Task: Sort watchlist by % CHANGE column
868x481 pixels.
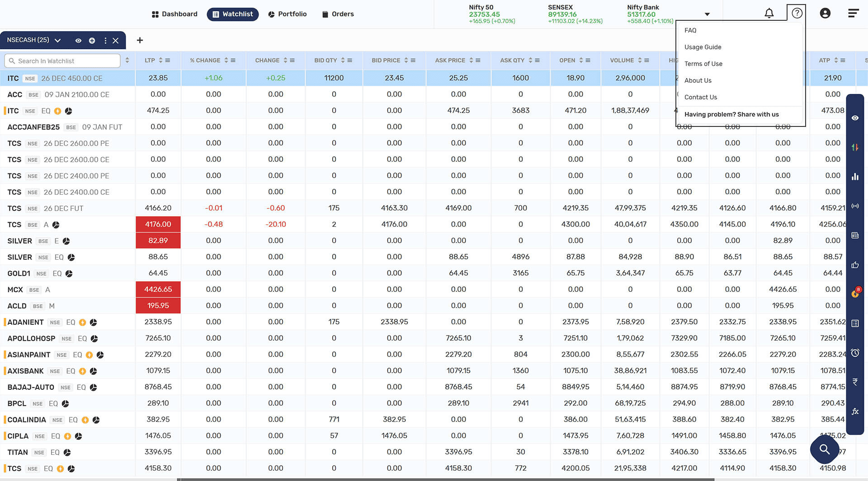Action: 226,61
